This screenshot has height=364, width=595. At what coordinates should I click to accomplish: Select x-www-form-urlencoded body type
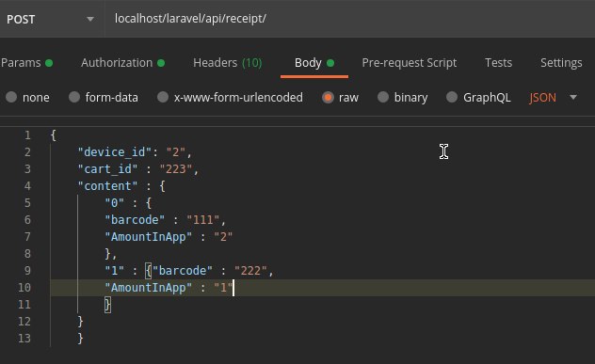pos(163,97)
